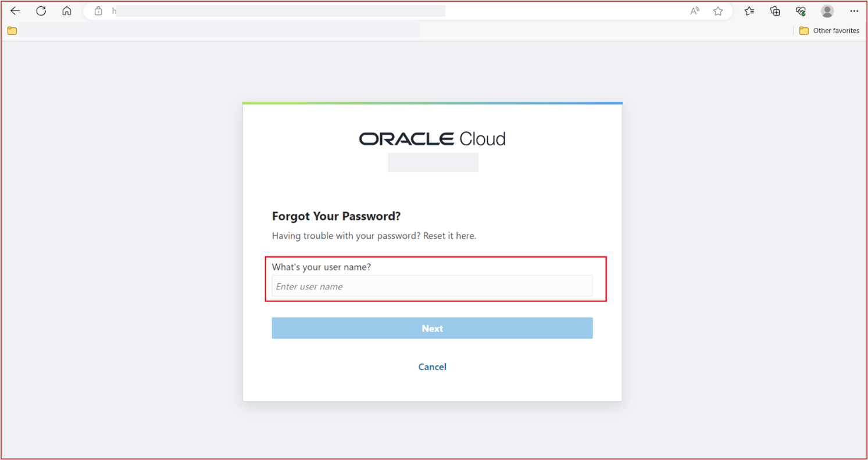The height and width of the screenshot is (460, 868).
Task: Open Browser essentials heart icon
Action: [x=801, y=10]
